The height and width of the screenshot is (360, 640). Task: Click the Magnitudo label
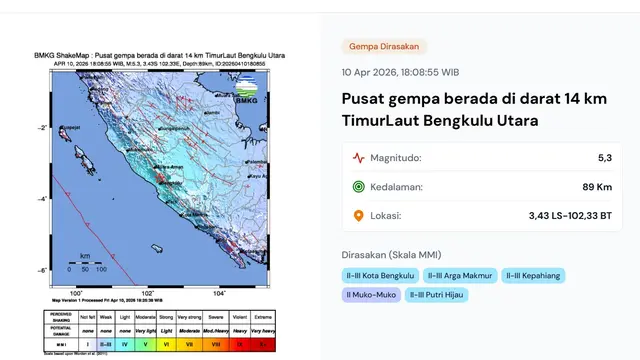coord(396,158)
